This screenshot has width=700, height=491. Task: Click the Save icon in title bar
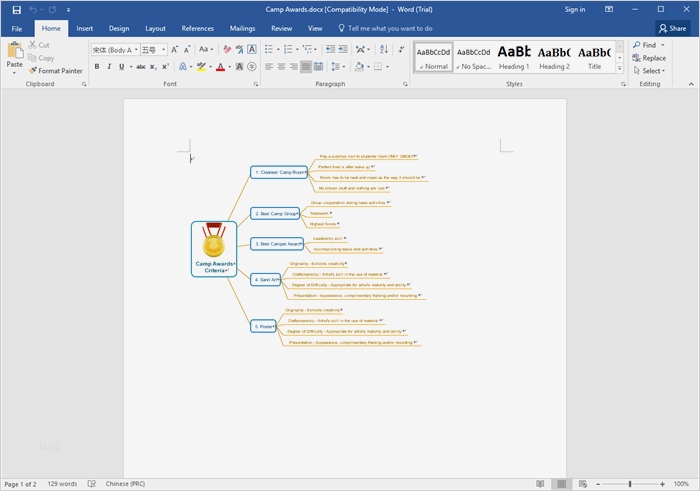pos(16,9)
